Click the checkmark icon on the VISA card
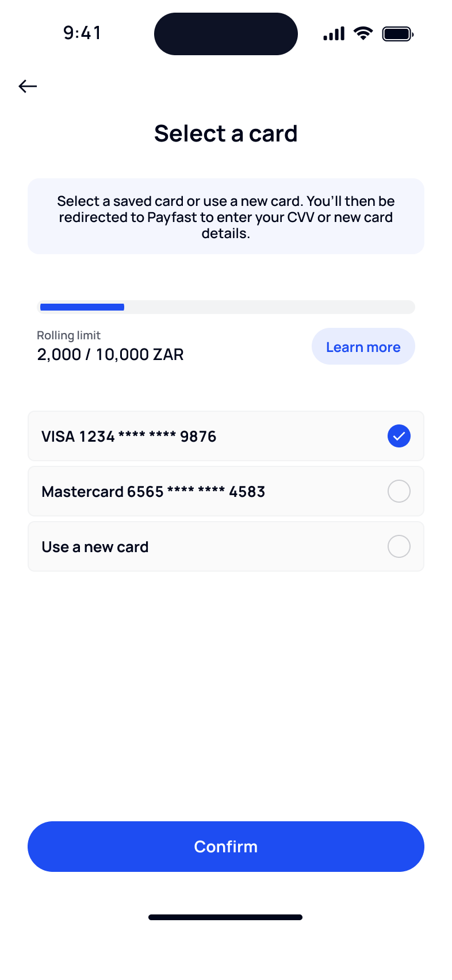This screenshot has width=452, height=980. [x=399, y=436]
